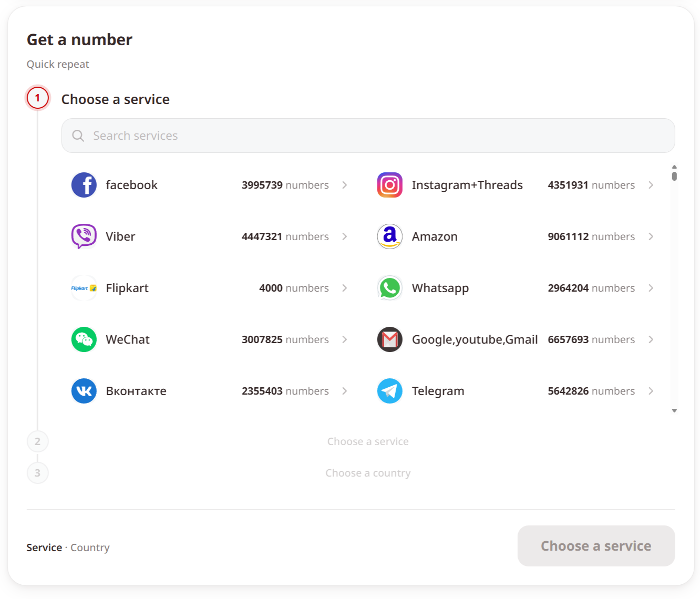
Task: Click the 3995739 numbers count
Action: pos(285,185)
